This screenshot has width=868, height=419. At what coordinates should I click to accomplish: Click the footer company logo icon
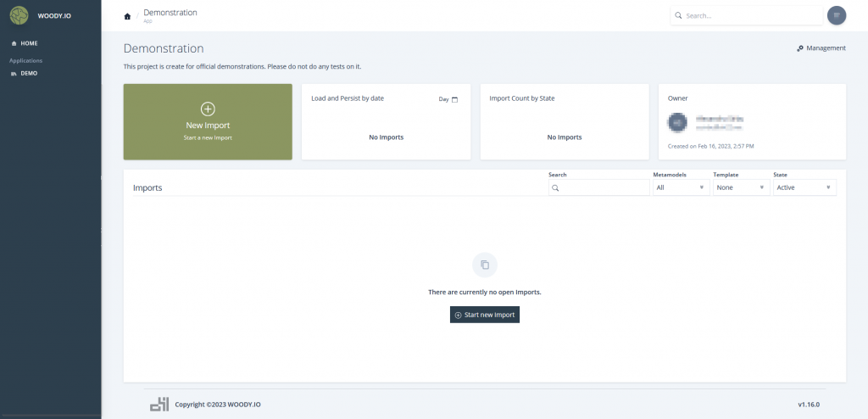pos(159,405)
